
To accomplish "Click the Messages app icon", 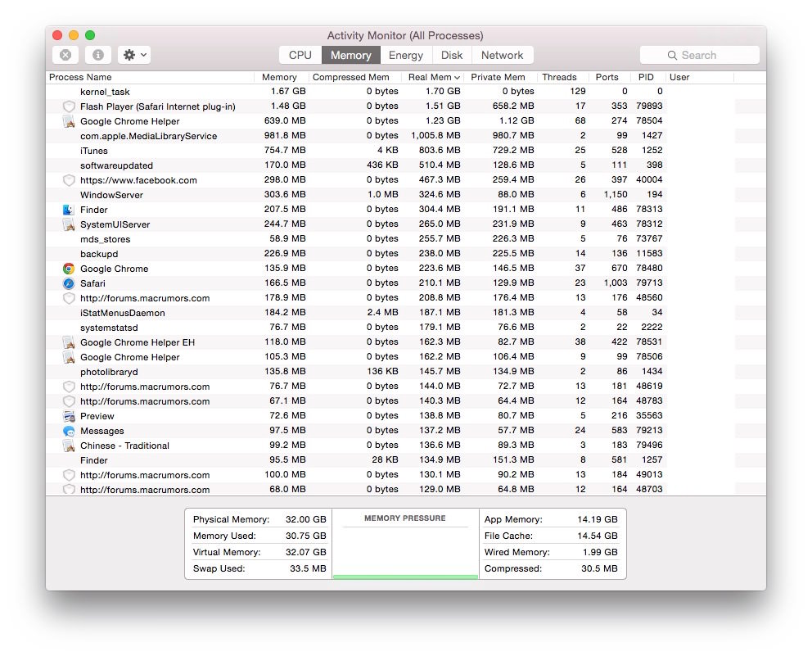I will tap(69, 431).
